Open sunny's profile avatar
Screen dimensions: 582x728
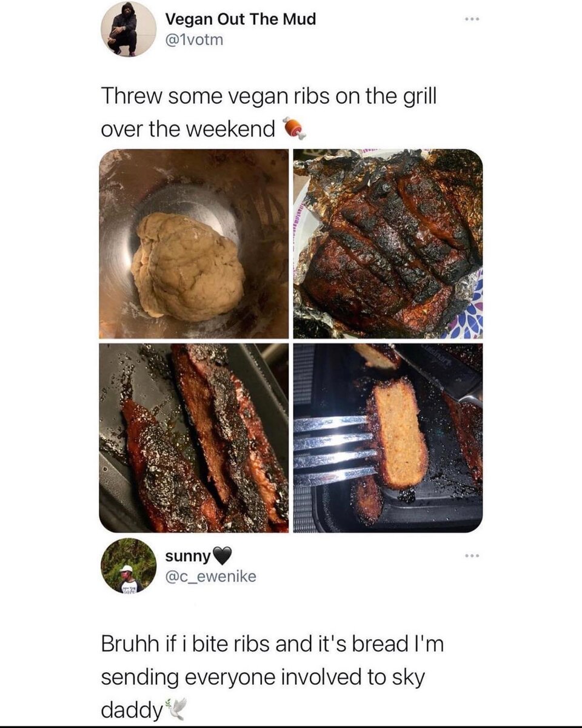[x=128, y=565]
